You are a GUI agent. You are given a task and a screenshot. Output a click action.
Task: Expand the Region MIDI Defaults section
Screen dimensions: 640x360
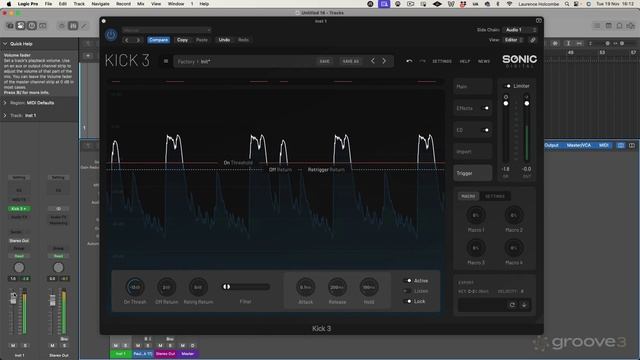coord(5,103)
